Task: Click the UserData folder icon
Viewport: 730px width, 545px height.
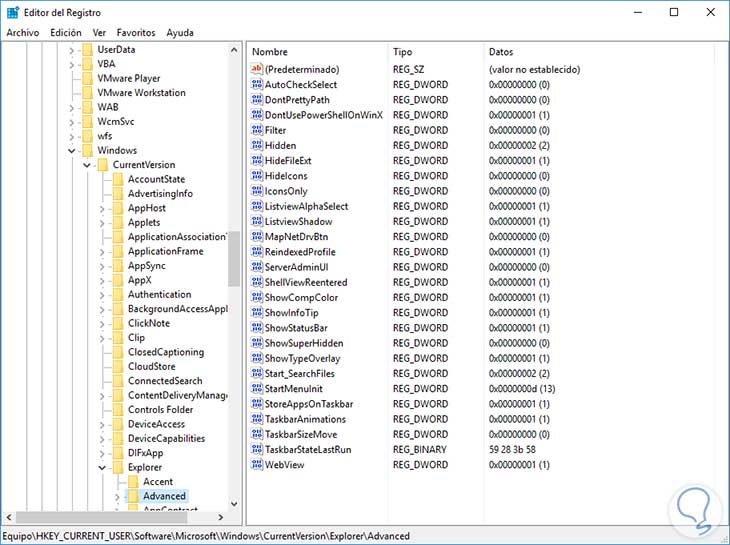Action: coord(88,49)
